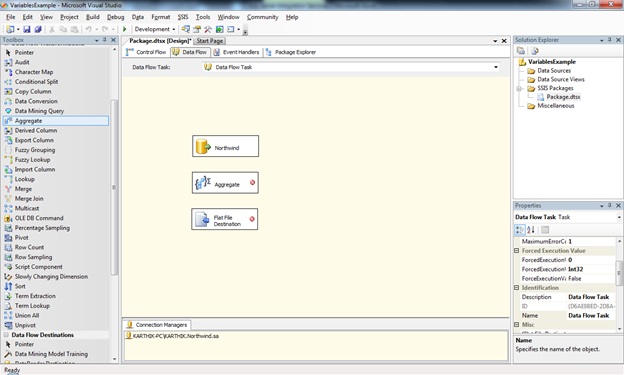This screenshot has width=625, height=375.
Task: Select the Flat File Destination component
Action: click(224, 219)
